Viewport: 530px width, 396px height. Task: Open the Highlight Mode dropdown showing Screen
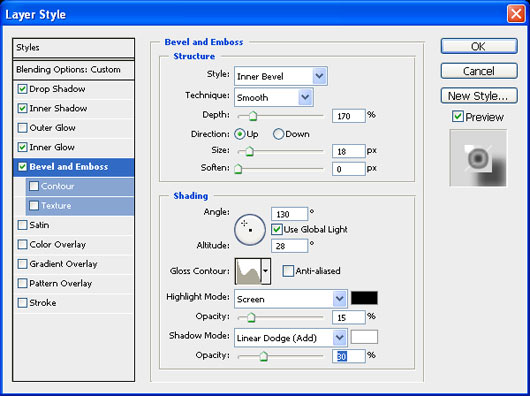[x=291, y=299]
